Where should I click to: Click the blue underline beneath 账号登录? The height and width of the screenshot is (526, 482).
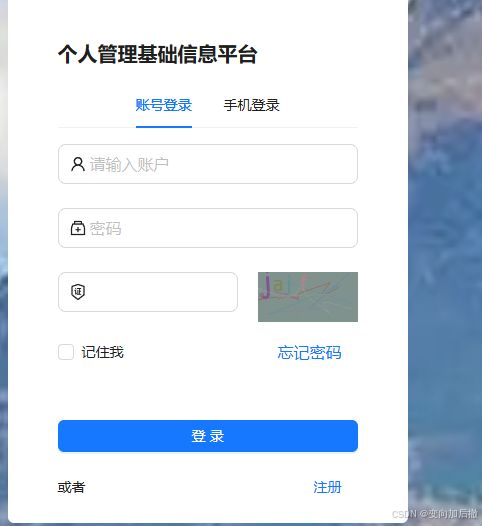pos(164,127)
